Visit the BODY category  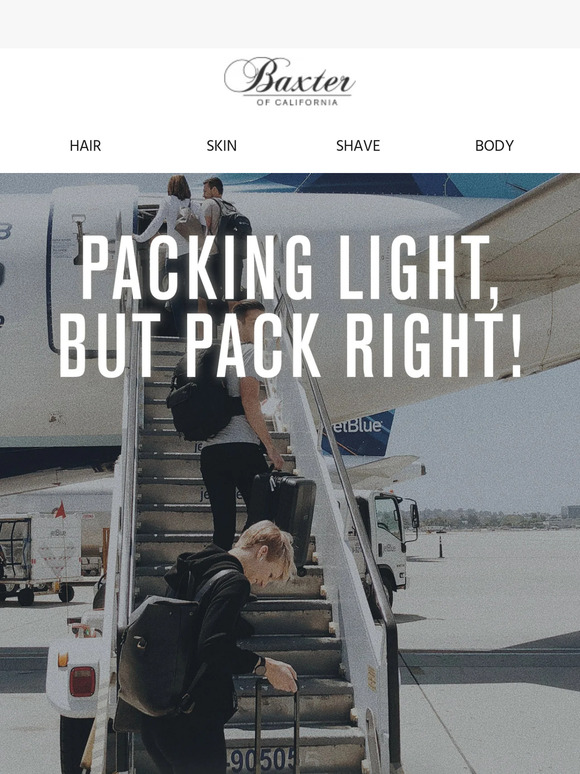pos(494,146)
